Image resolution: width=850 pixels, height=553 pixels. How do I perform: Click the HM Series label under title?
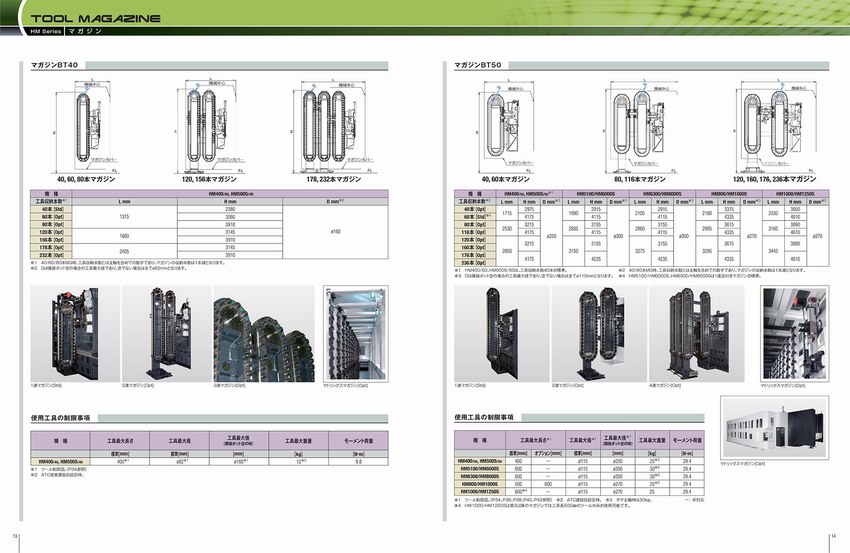pos(42,33)
